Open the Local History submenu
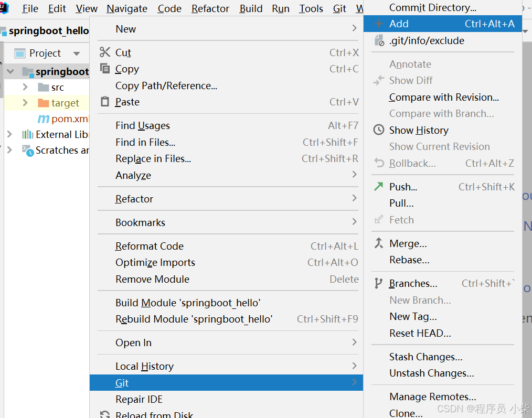 (226, 366)
